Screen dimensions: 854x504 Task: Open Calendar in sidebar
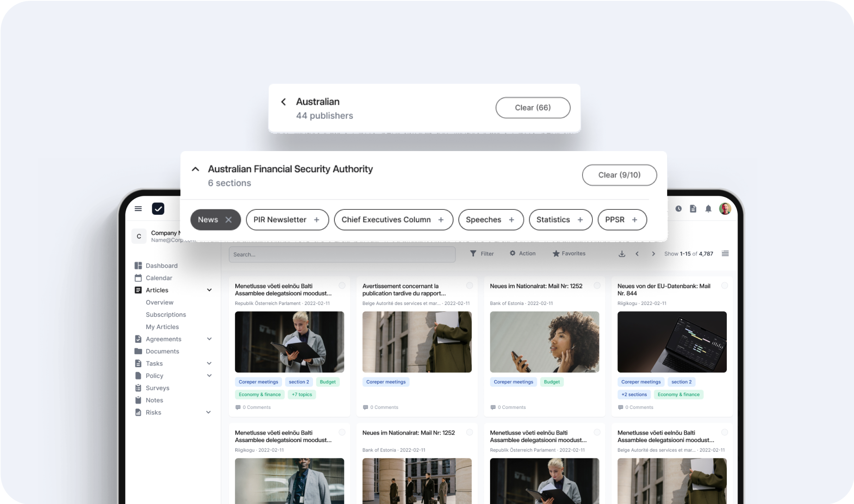point(153,278)
